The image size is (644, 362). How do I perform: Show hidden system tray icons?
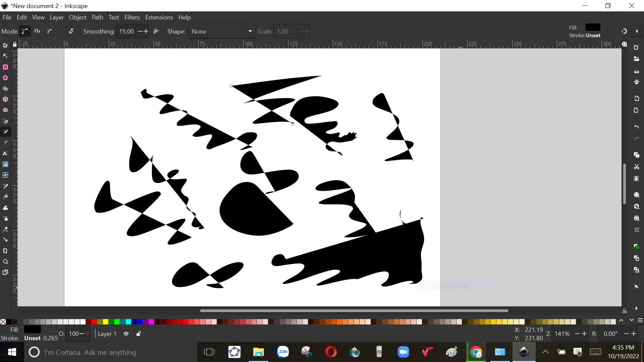tap(545, 352)
